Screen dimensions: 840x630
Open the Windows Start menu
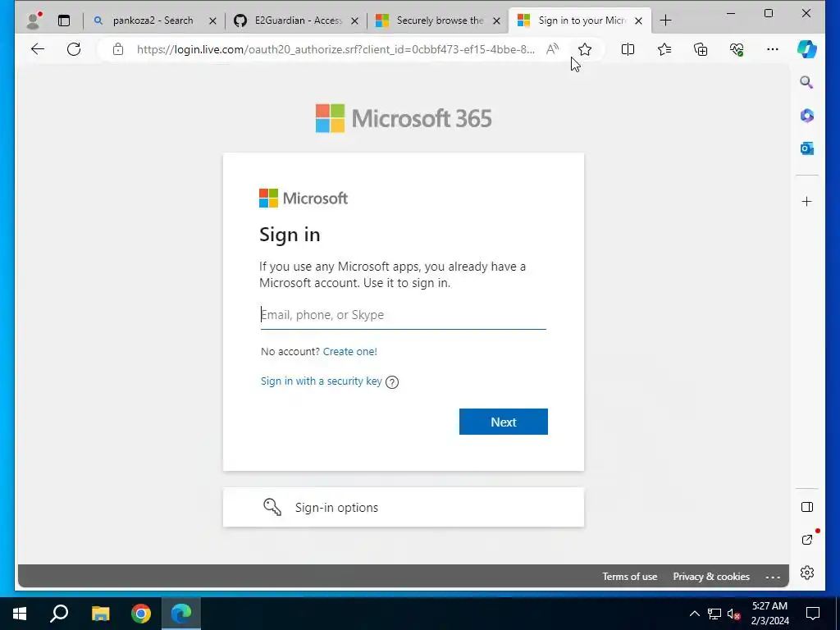(20, 614)
